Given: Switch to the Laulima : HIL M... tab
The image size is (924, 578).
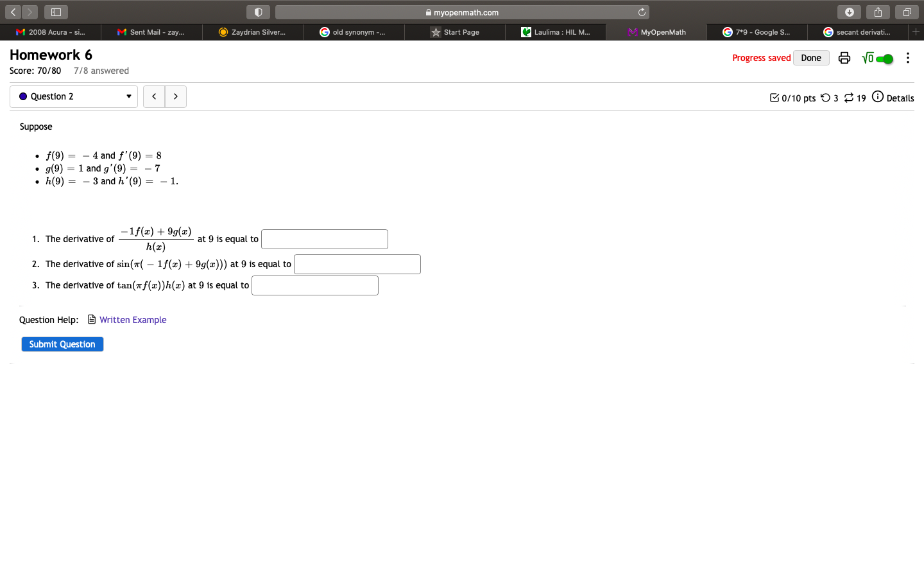Looking at the screenshot, I should click(556, 32).
